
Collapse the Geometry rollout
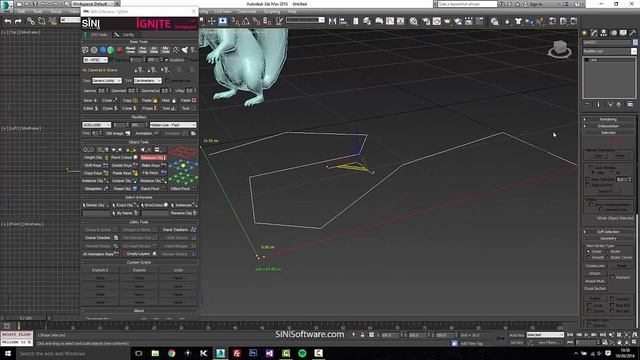[608, 238]
